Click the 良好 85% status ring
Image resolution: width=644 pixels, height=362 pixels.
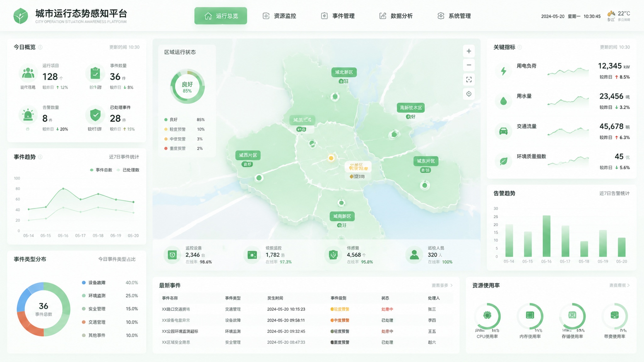pyautogui.click(x=187, y=86)
